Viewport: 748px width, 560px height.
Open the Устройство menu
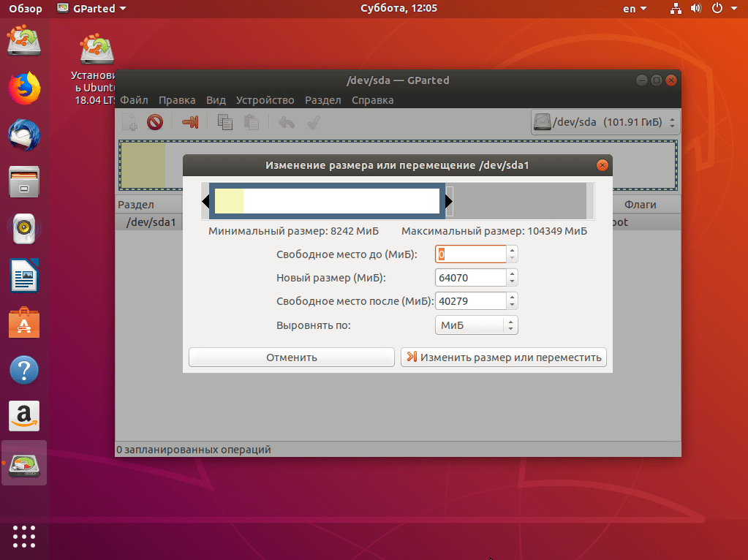pyautogui.click(x=265, y=100)
